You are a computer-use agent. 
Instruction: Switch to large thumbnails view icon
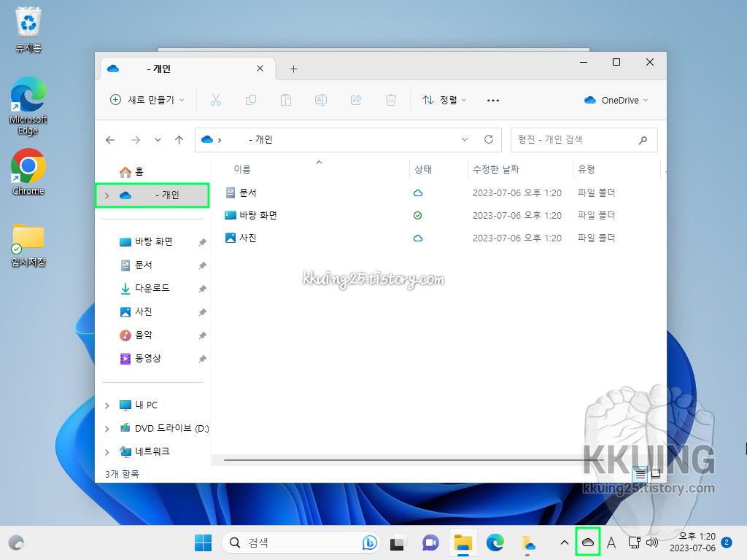[x=656, y=474]
